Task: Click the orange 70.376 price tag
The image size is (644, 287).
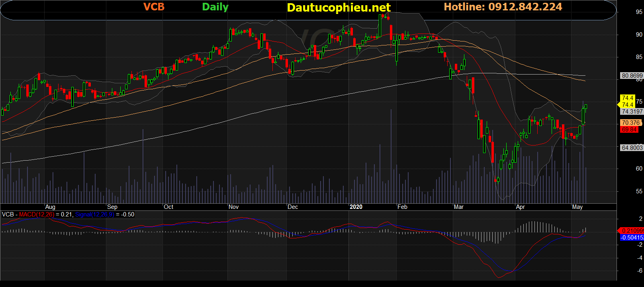Action: pyautogui.click(x=630, y=123)
